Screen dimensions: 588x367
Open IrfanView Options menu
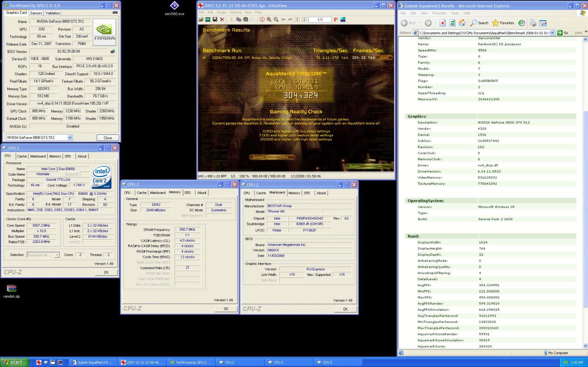click(x=235, y=12)
